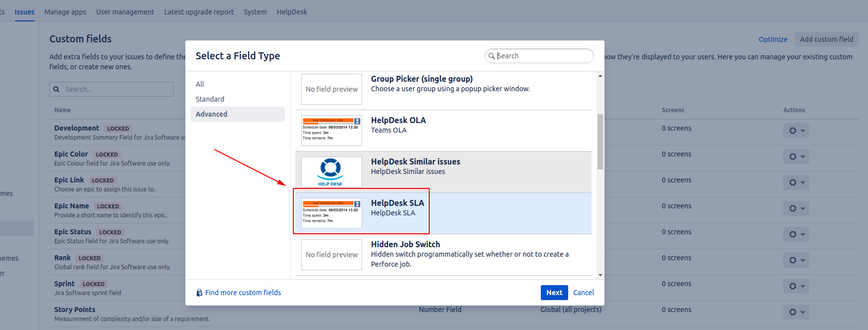The image size is (868, 330).
Task: Click the Epic Status custom field name
Action: pyautogui.click(x=73, y=232)
